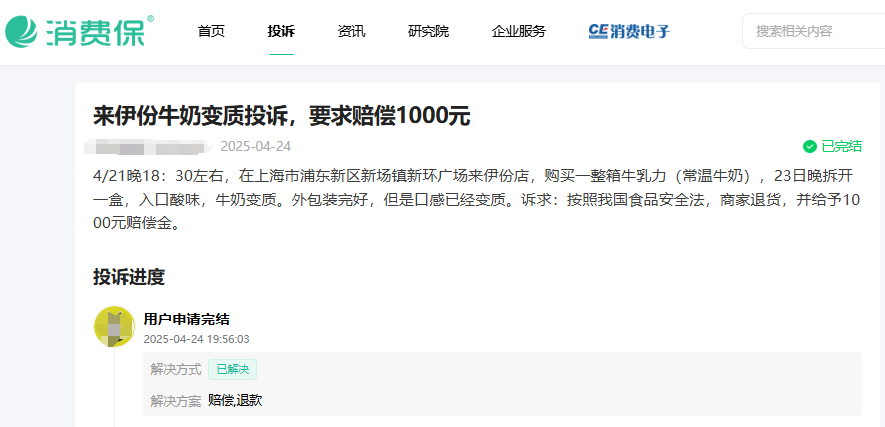This screenshot has height=427, width=885.
Task: Click the green 已完结 check icon
Action: pos(810,147)
